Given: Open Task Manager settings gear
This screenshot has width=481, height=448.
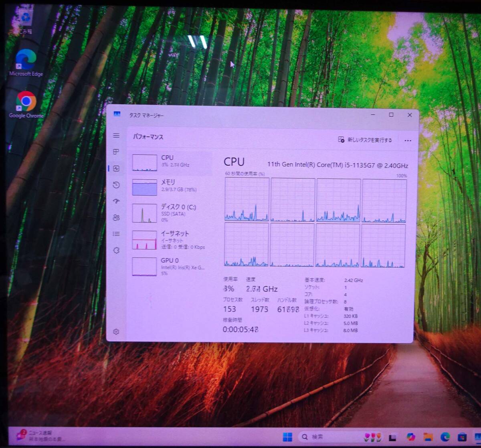Looking at the screenshot, I should pos(116,332).
